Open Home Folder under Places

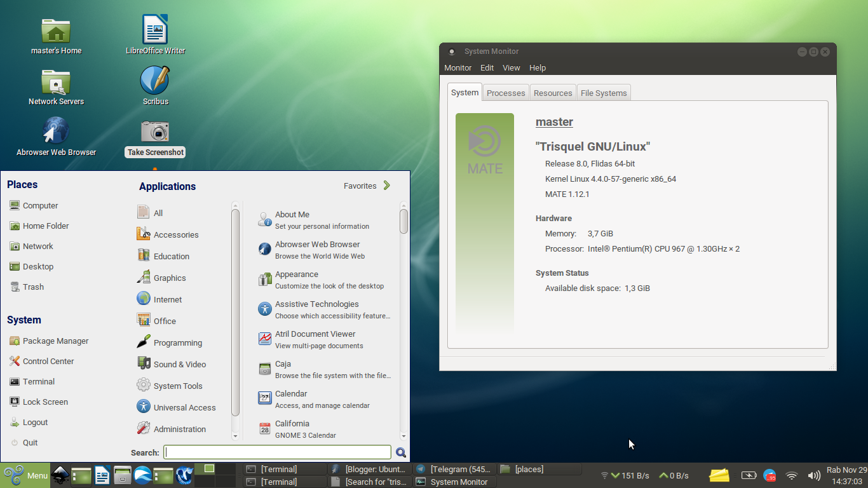pyautogui.click(x=39, y=226)
